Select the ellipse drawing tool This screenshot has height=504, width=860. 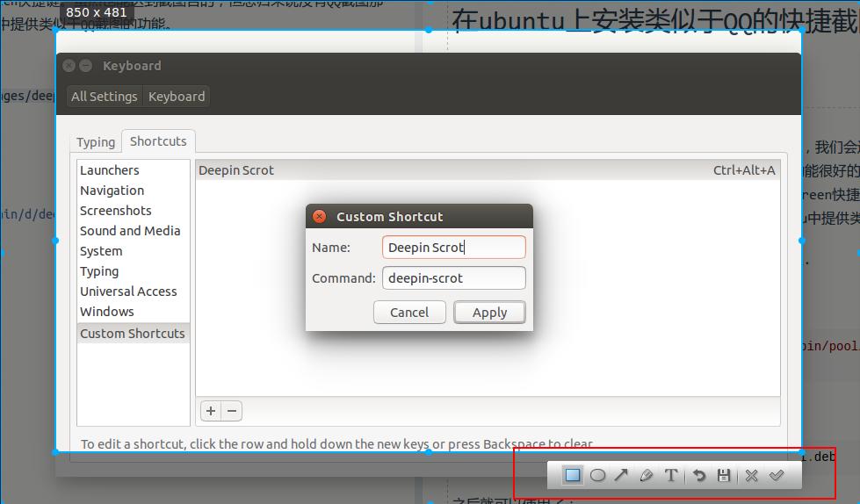[x=597, y=475]
